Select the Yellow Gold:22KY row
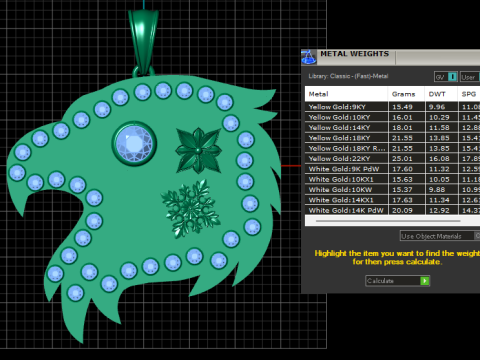Image resolution: width=480 pixels, height=360 pixels. 393,158
